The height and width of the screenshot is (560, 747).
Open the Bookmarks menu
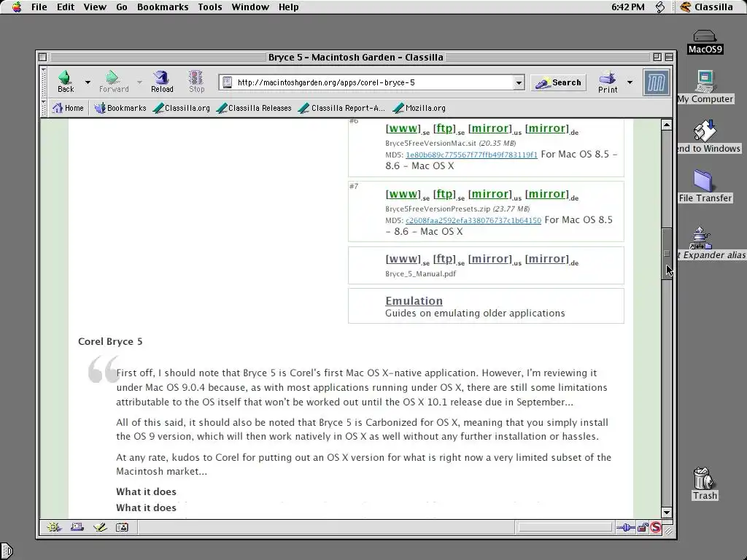(x=163, y=7)
